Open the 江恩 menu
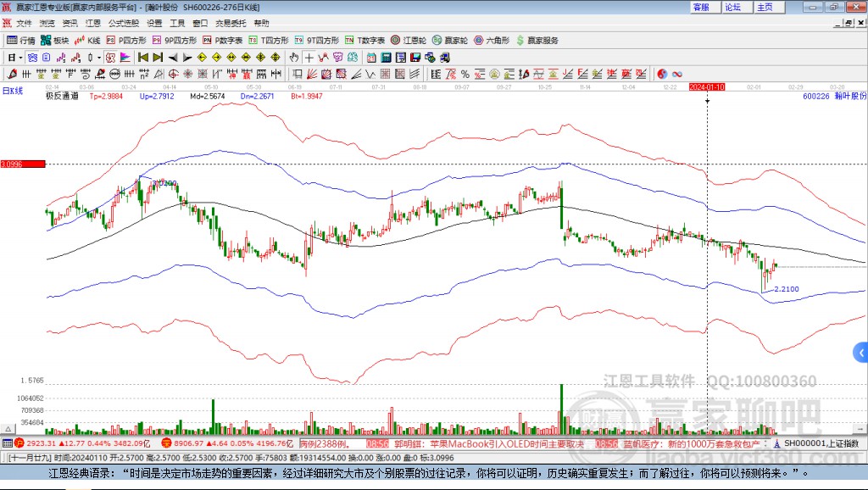The image size is (868, 490). click(92, 23)
